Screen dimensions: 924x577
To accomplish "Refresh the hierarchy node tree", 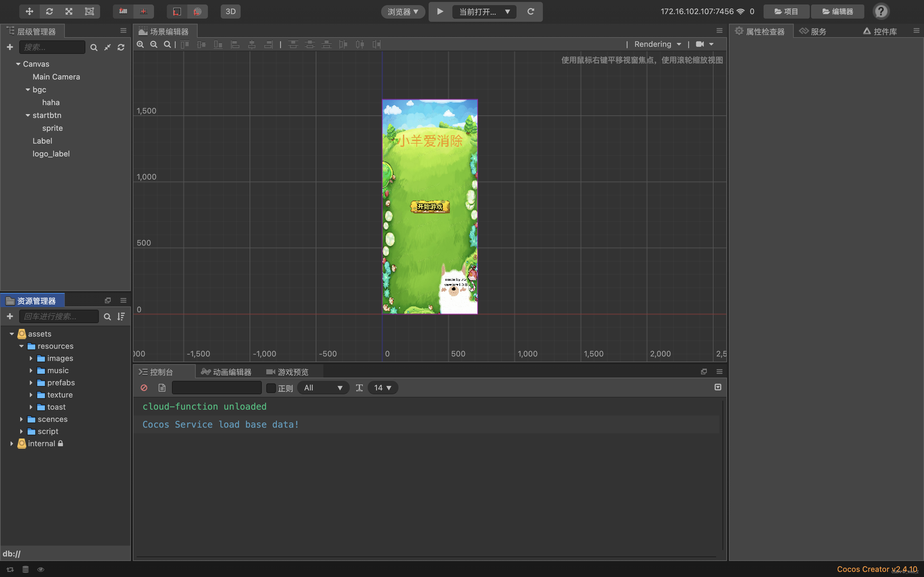I will click(121, 47).
